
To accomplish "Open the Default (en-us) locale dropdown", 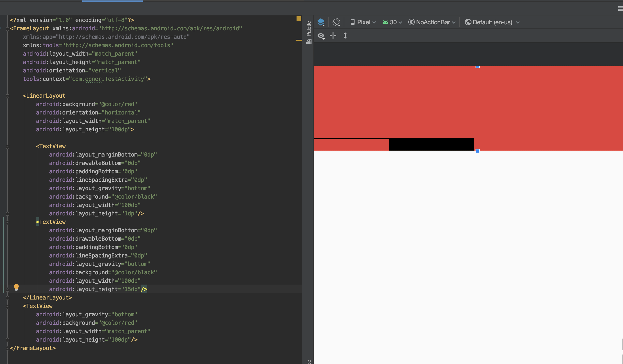I will point(492,22).
